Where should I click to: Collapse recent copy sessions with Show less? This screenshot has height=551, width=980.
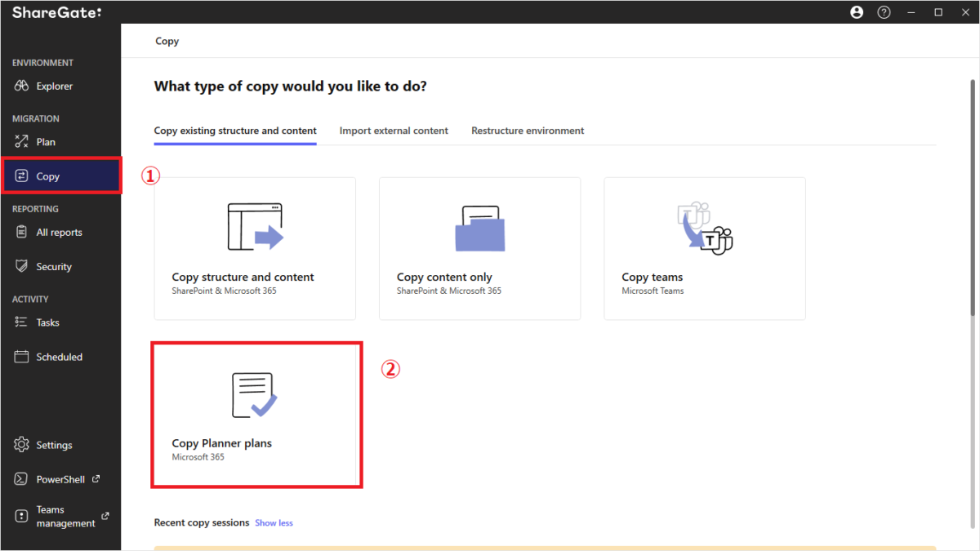pos(274,522)
